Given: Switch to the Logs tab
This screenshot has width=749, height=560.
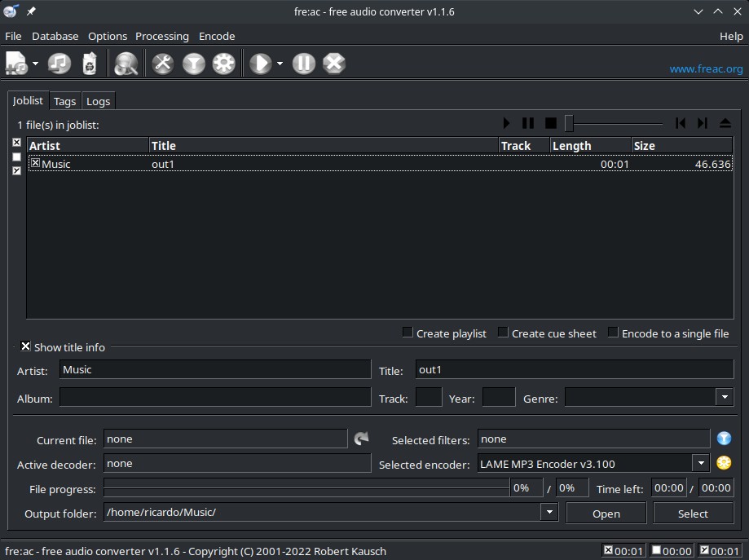Looking at the screenshot, I should pyautogui.click(x=99, y=101).
